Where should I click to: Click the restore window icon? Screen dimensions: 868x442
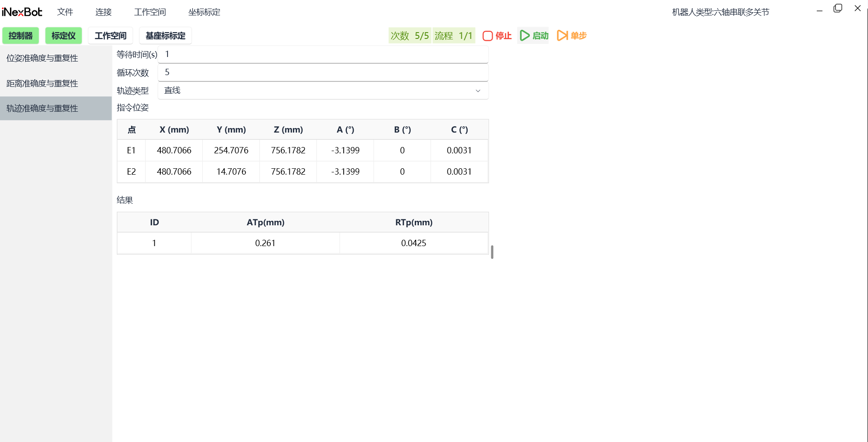click(x=838, y=9)
